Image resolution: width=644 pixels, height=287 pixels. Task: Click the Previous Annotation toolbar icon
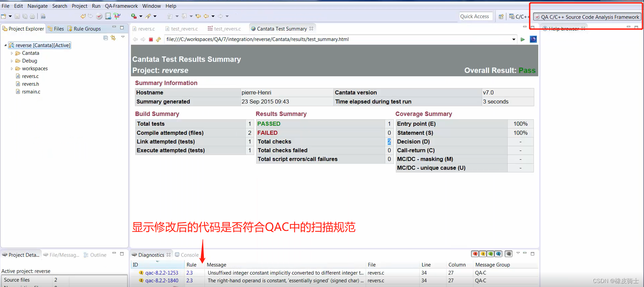pyautogui.click(x=184, y=16)
